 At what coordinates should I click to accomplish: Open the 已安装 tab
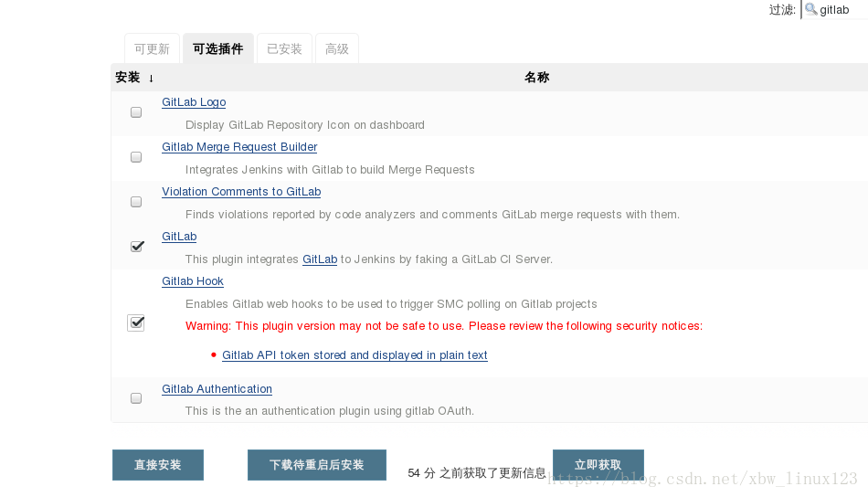[284, 48]
